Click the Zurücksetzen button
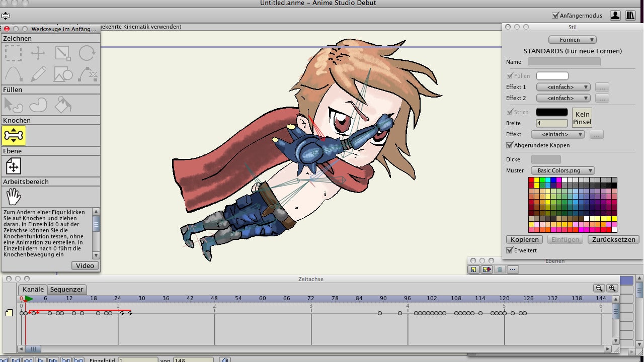 point(613,239)
